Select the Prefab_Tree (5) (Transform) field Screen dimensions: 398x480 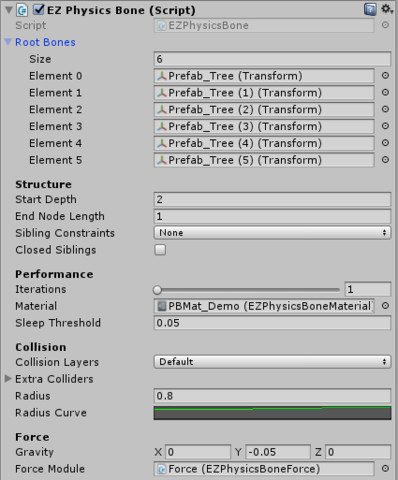pos(264,160)
